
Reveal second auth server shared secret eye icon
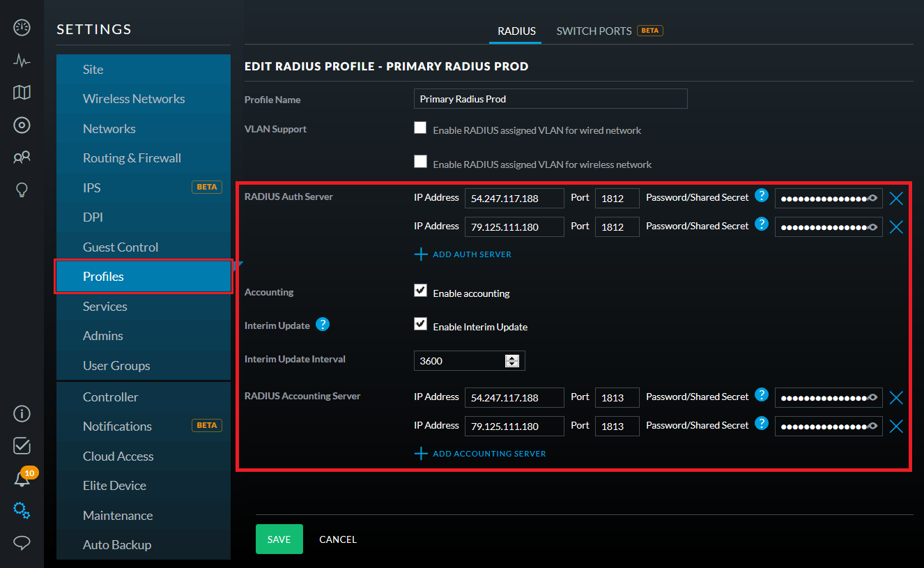click(x=872, y=227)
